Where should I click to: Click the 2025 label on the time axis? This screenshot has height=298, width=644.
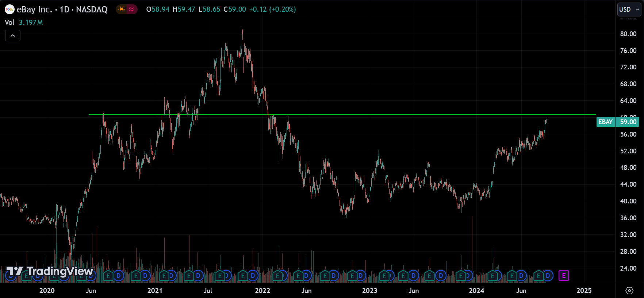tap(584, 291)
